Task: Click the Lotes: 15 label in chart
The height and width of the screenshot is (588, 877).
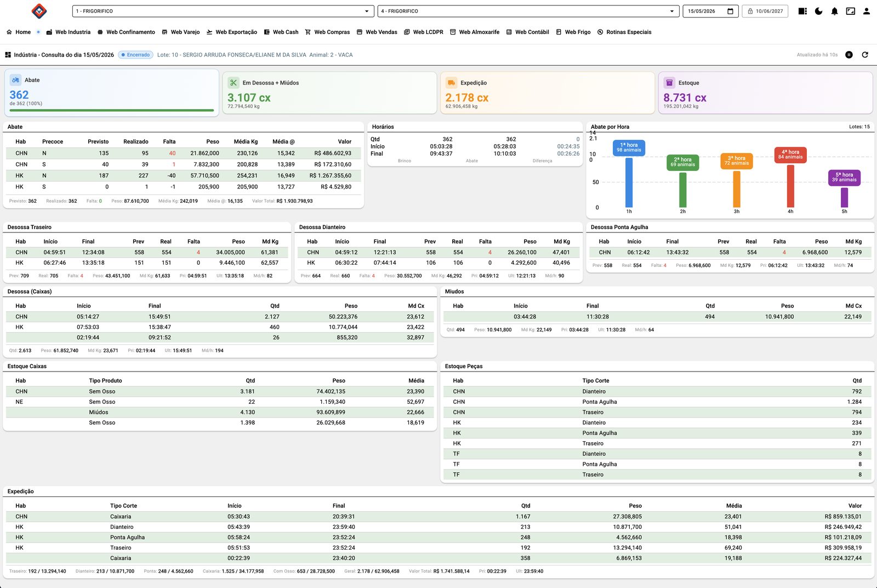Action: [x=859, y=127]
